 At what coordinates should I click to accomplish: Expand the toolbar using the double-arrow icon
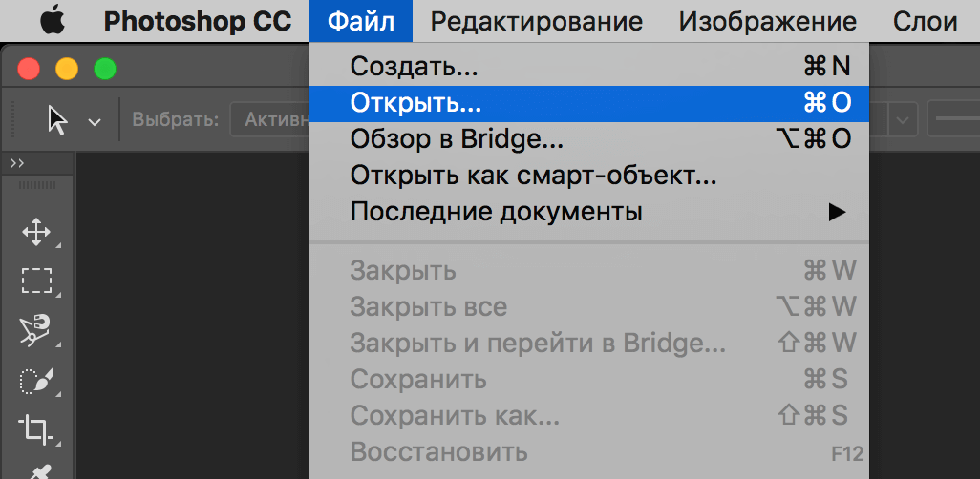tap(17, 163)
